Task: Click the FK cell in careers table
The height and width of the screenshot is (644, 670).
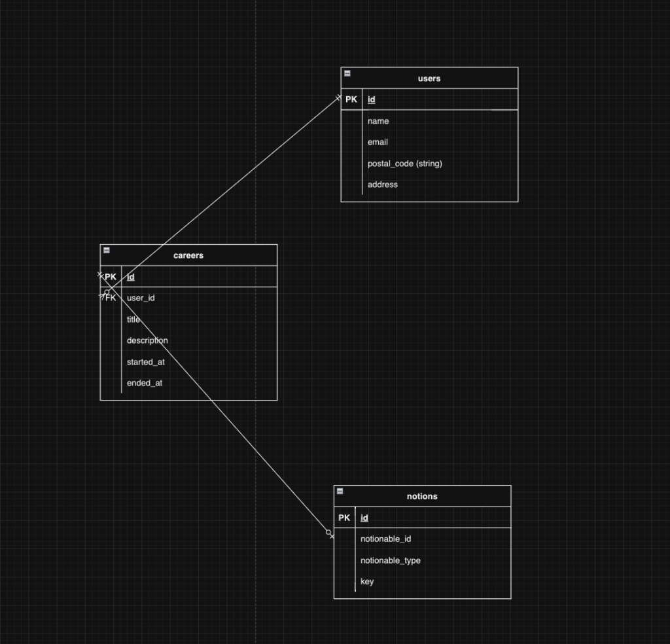Action: (x=111, y=298)
